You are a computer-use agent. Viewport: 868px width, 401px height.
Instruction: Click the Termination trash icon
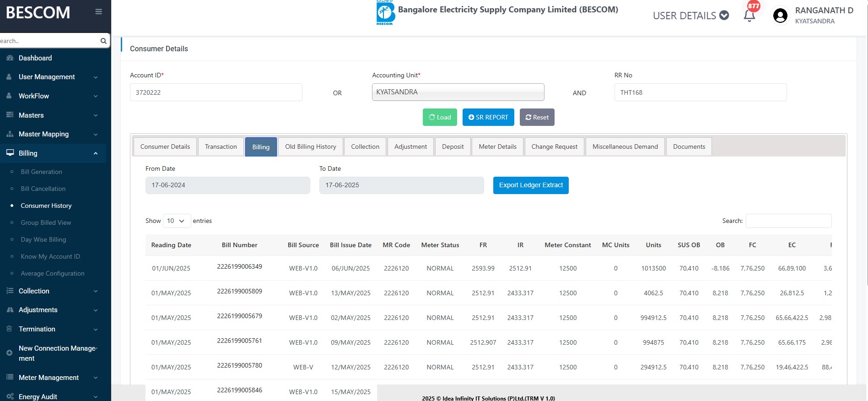coord(9,329)
